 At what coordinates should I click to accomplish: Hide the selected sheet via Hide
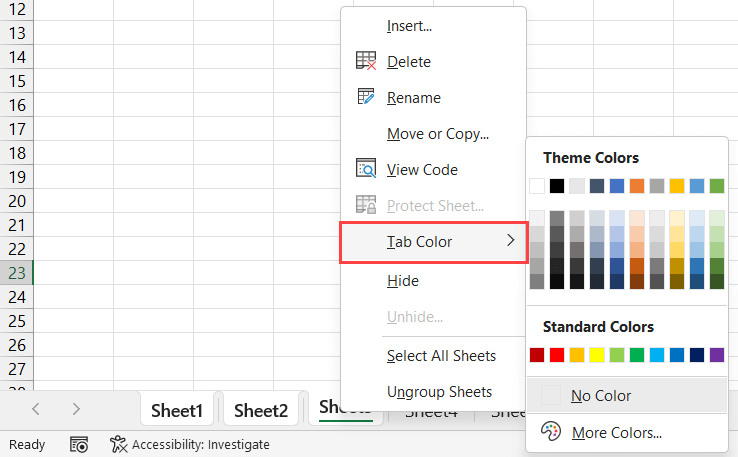(402, 281)
